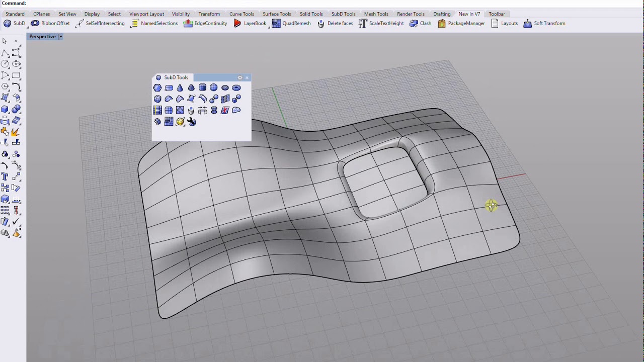Open the Display tab

(92, 14)
